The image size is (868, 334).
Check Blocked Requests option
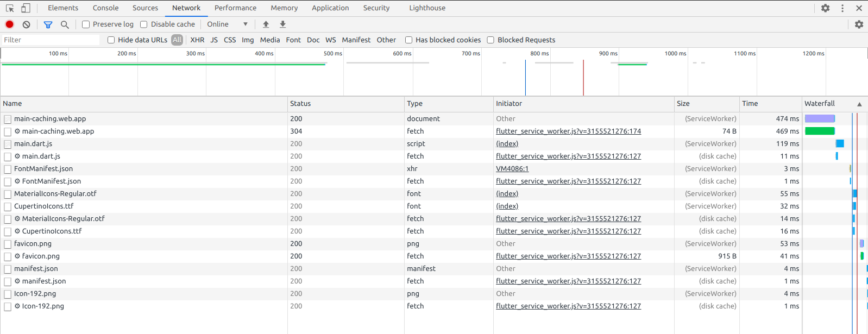click(x=490, y=40)
